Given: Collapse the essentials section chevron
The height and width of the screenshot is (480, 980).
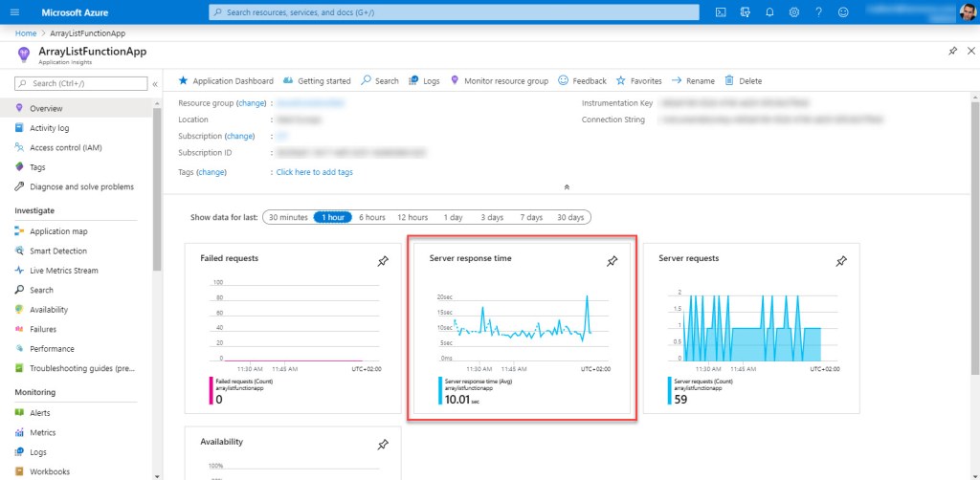Looking at the screenshot, I should (567, 187).
